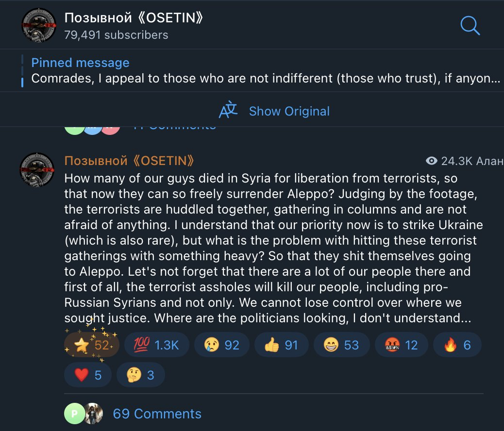Select the thinking face reaction with 3
Screen dimensions: 504x431
coord(140,375)
